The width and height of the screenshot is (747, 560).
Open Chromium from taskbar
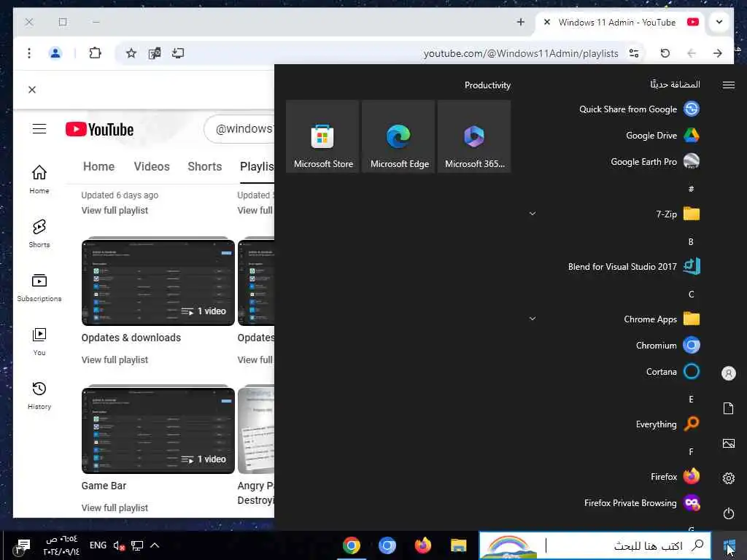click(387, 545)
